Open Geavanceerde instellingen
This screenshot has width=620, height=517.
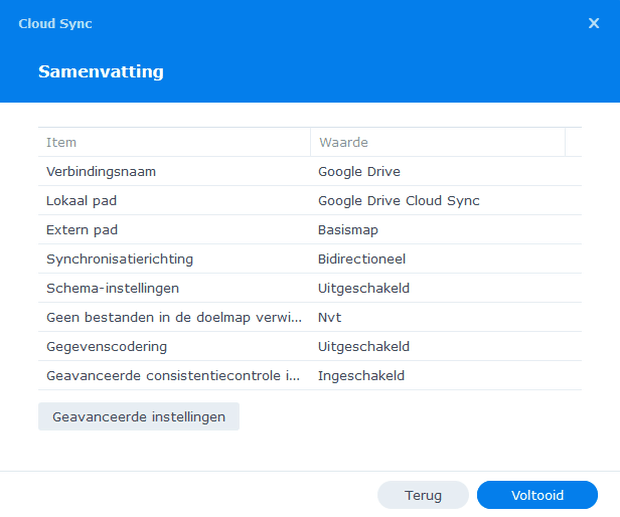(x=139, y=417)
